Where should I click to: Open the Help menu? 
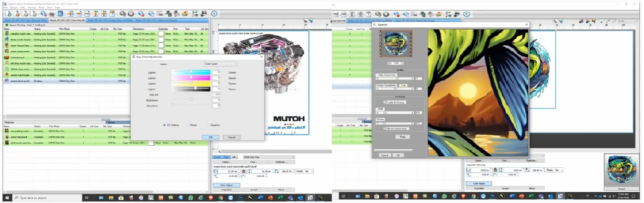coord(57,8)
